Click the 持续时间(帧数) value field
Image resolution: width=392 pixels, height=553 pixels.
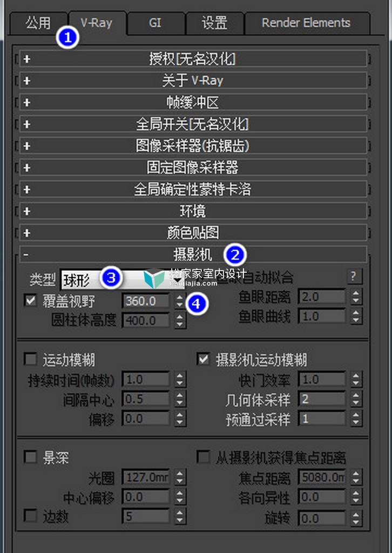[x=146, y=380]
